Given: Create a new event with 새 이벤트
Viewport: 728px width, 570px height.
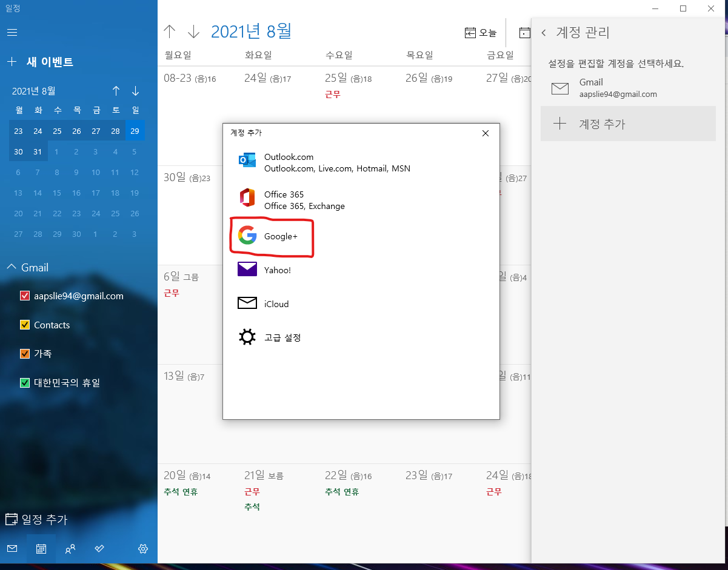Looking at the screenshot, I should [x=40, y=62].
